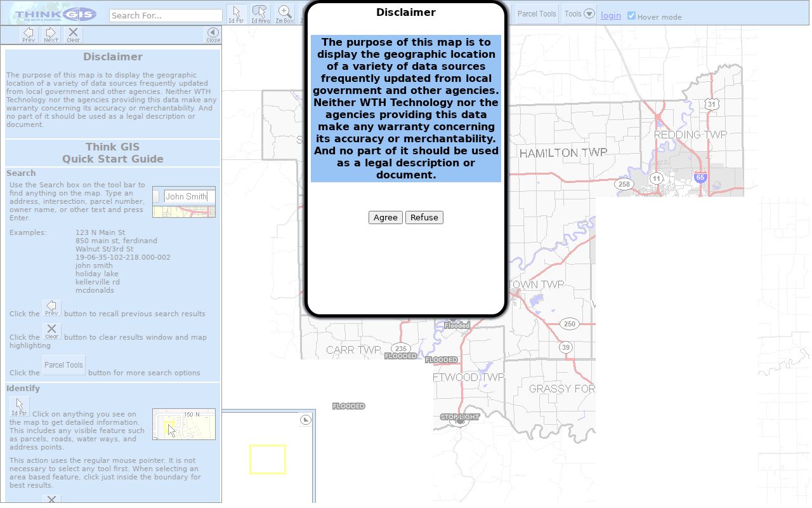
Task: Click the US 31 route shield
Action: [x=712, y=104]
